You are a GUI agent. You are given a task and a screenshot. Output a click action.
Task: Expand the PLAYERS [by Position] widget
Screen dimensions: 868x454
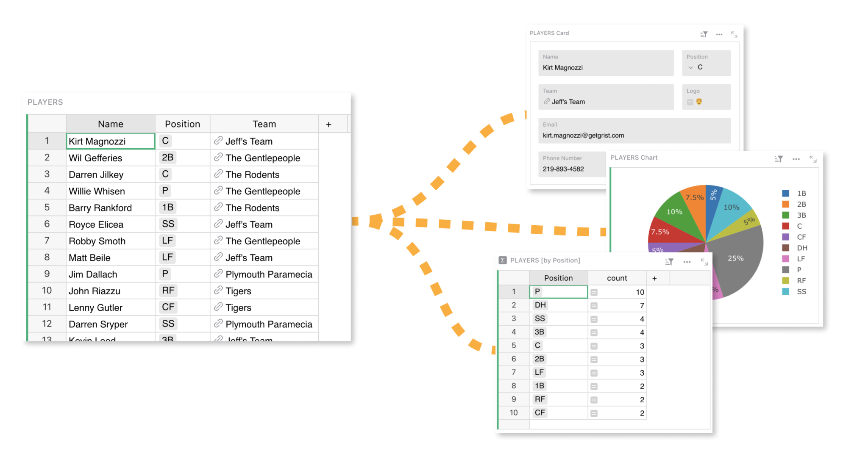pos(704,262)
